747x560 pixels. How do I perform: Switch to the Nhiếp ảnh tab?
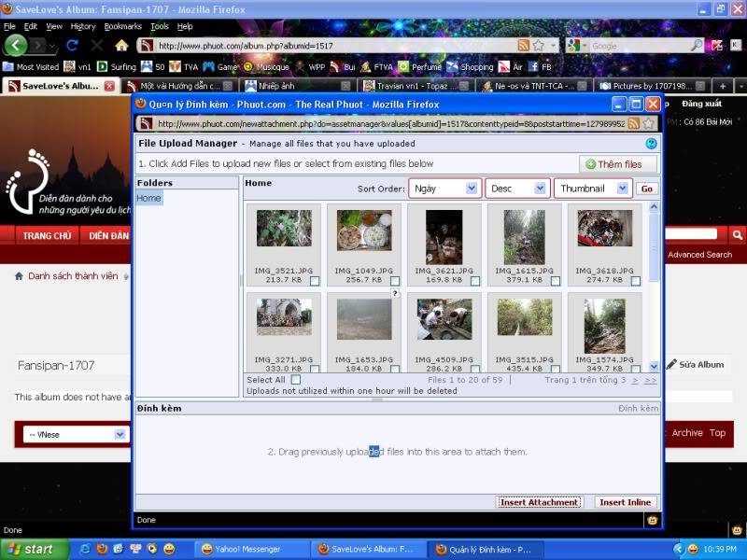click(297, 86)
